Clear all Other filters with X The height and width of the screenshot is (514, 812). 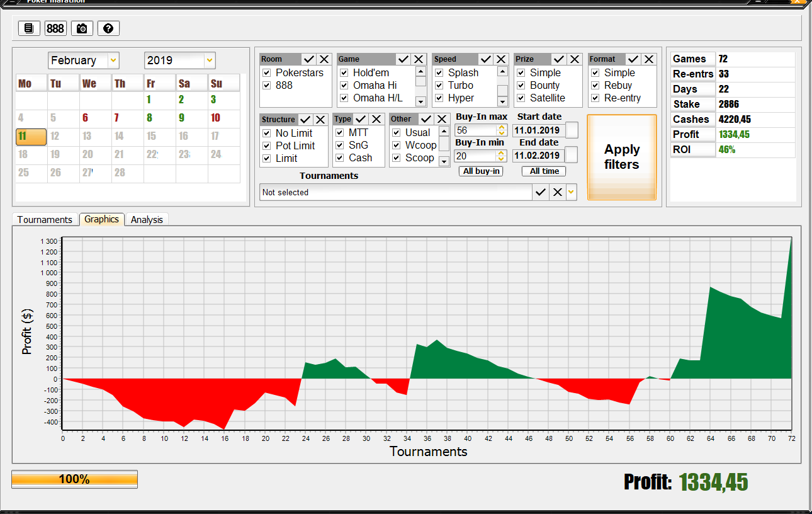pyautogui.click(x=441, y=119)
